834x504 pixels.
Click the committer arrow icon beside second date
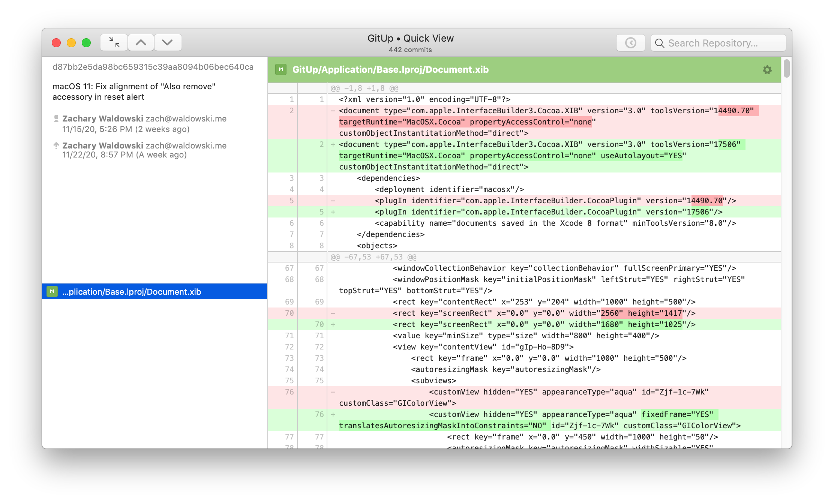(56, 145)
